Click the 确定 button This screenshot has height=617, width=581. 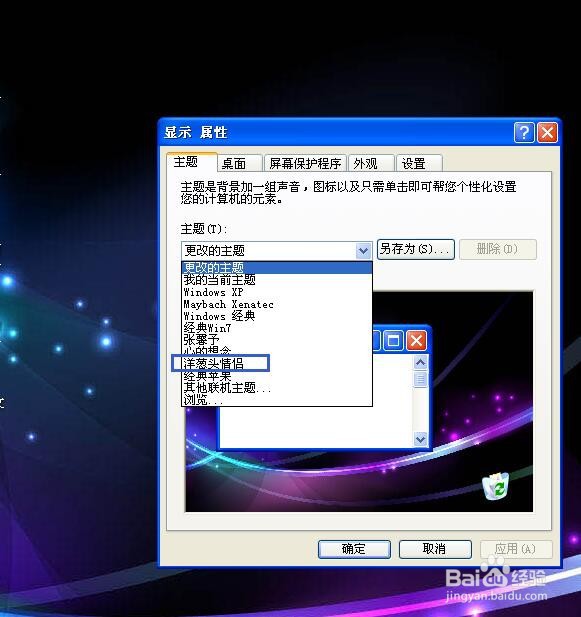tap(354, 549)
